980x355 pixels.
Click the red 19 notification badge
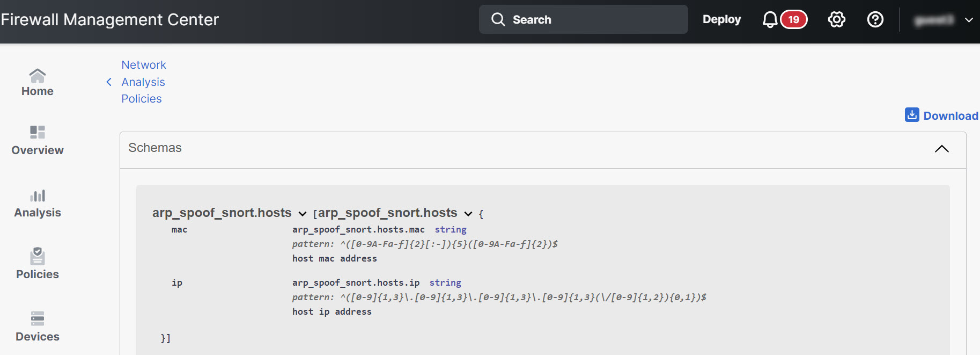[x=793, y=20]
